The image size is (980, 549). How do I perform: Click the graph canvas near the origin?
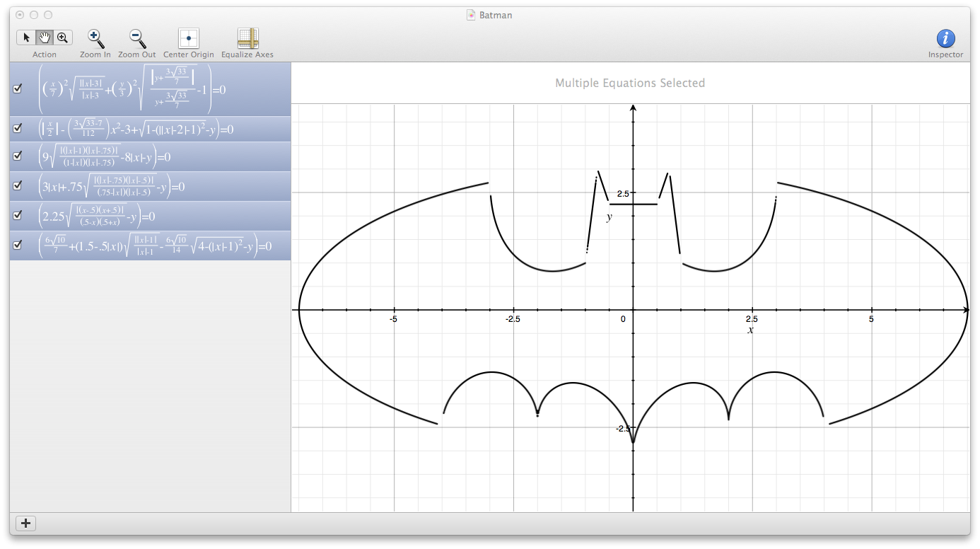click(634, 309)
